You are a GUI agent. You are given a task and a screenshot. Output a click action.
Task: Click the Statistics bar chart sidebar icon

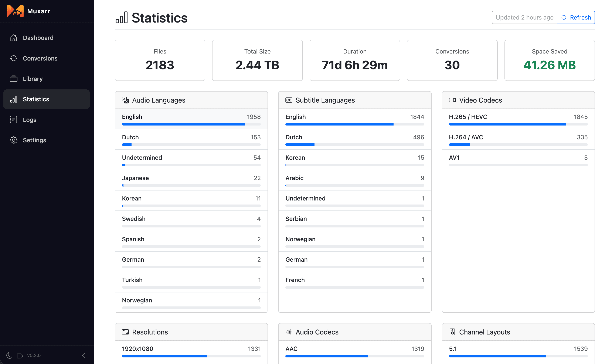click(x=14, y=99)
